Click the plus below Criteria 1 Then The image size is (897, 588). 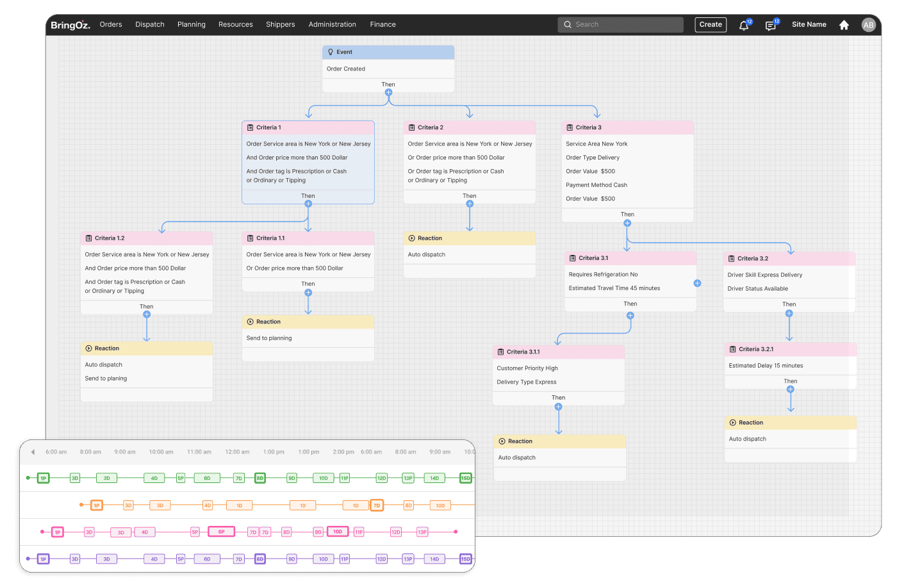pyautogui.click(x=308, y=204)
